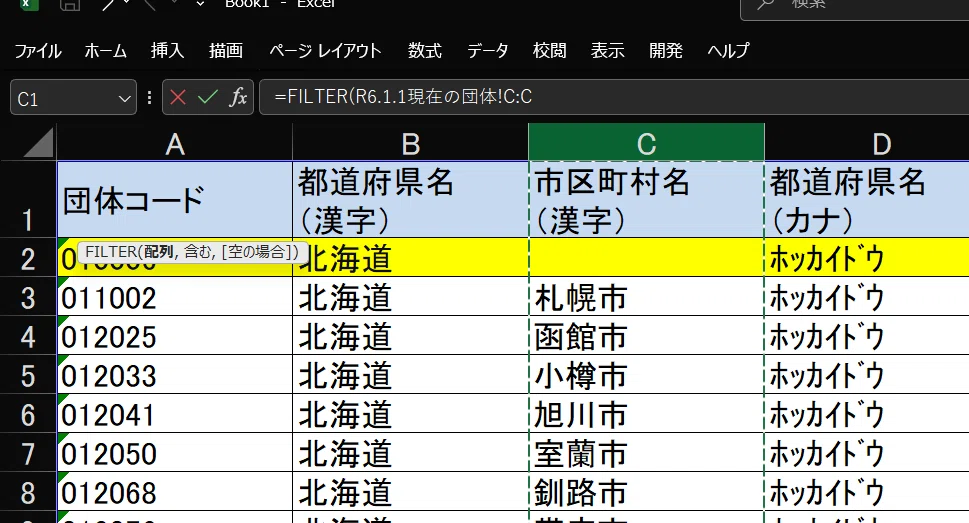This screenshot has height=523, width=969.
Task: Open the ファイル tab
Action: [38, 51]
